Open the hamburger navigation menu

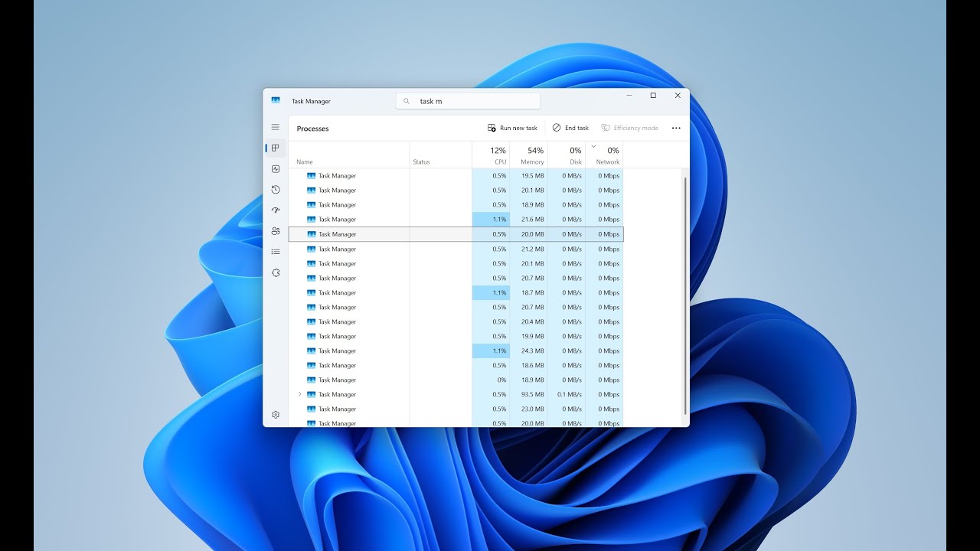[276, 127]
